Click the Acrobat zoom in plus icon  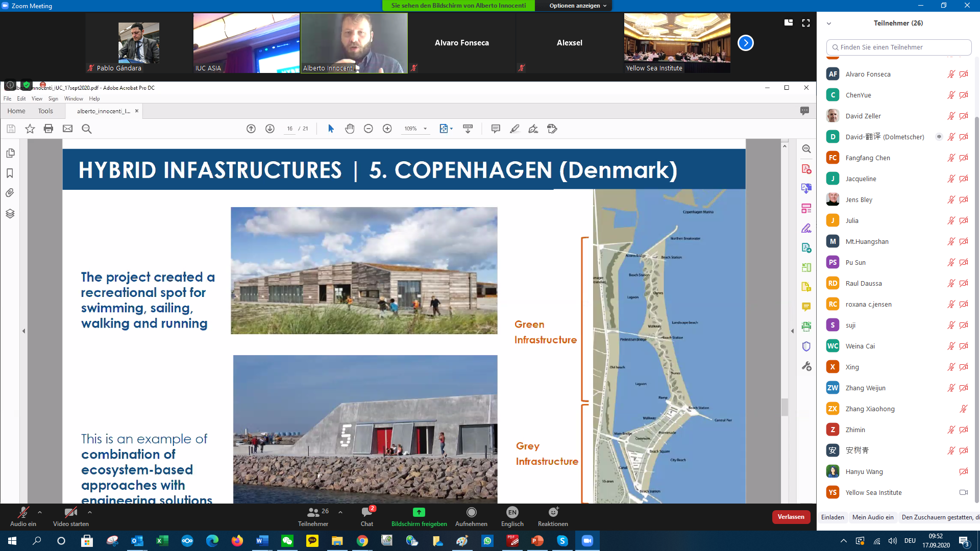pos(387,129)
